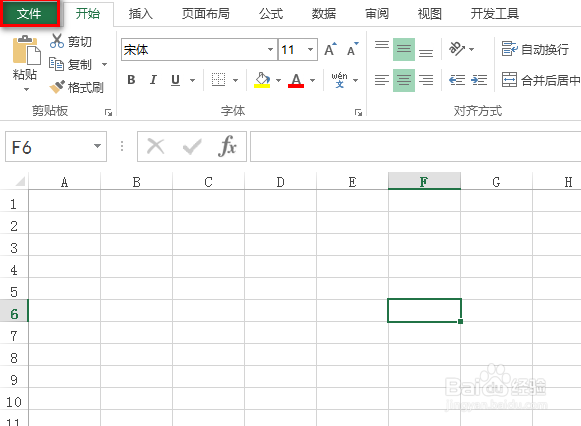The width and height of the screenshot is (581, 426).
Task: Open the 数据 ribbon tab
Action: coord(323,14)
